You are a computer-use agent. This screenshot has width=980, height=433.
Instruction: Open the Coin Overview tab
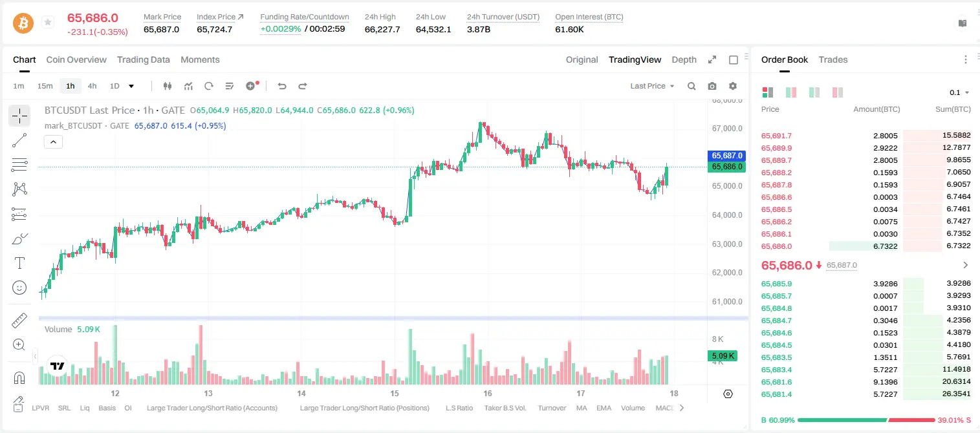(x=76, y=59)
